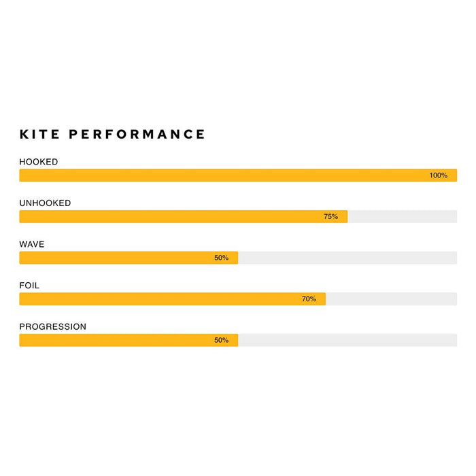Image resolution: width=476 pixels, height=476 pixels.
Task: Click the 100% value on the HOOKED bar
Action: [438, 175]
